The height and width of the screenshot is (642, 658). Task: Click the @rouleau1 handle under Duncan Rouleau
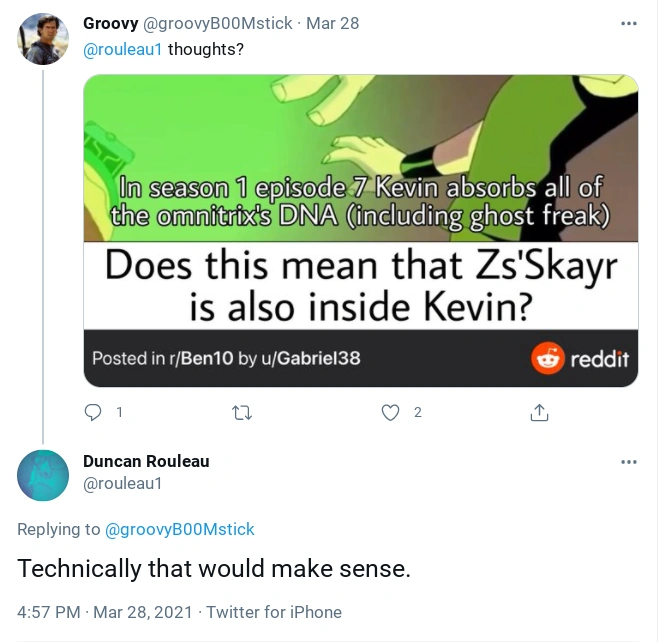122,483
